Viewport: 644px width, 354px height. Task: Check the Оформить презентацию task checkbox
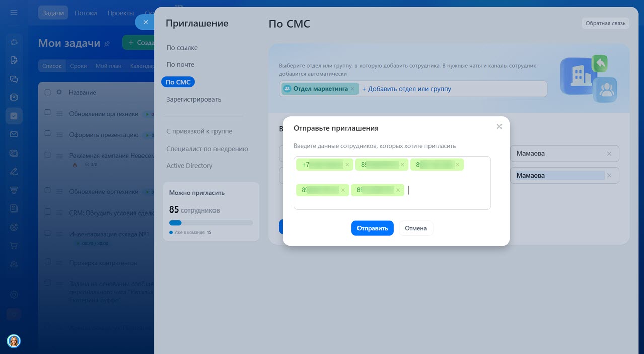pyautogui.click(x=48, y=133)
